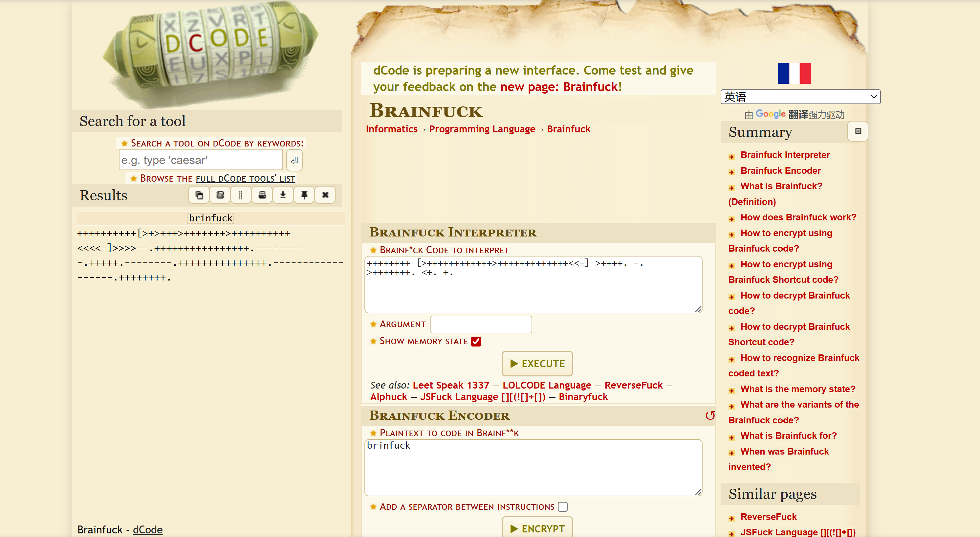Open the Informatics breadcrumb
This screenshot has height=537, width=980.
pyautogui.click(x=391, y=129)
